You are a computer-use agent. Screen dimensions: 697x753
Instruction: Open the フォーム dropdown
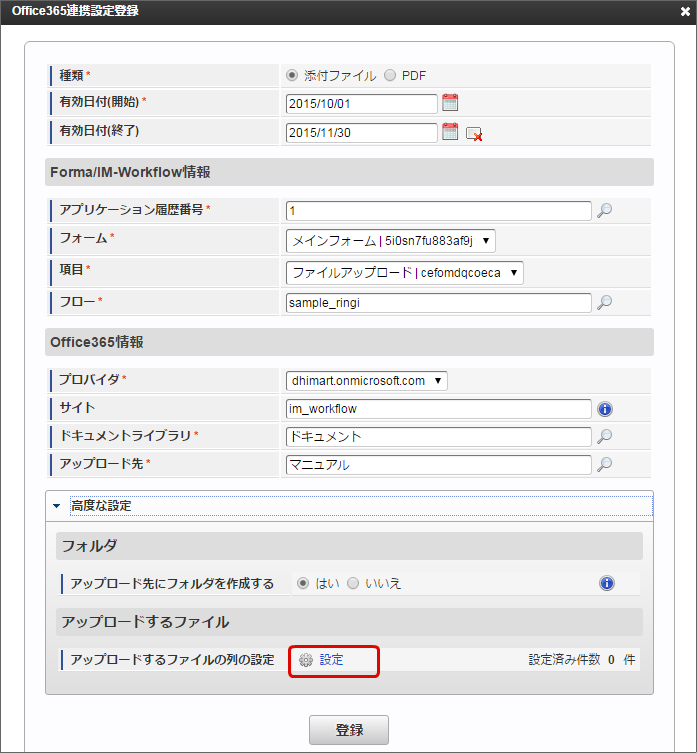tap(391, 241)
